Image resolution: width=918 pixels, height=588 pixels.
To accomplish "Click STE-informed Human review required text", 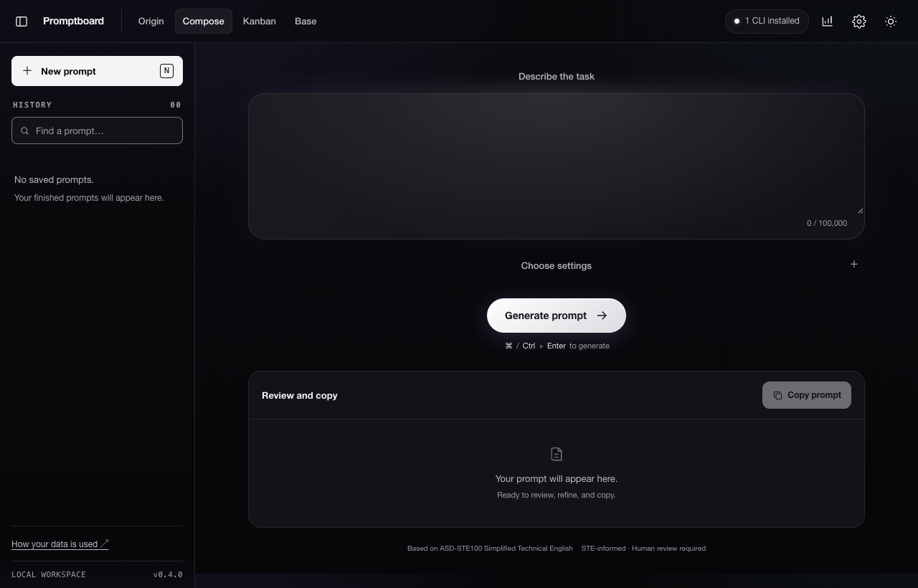I will click(643, 548).
